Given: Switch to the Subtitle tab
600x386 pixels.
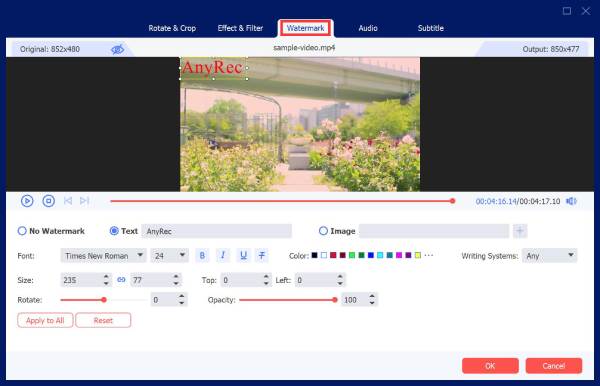Looking at the screenshot, I should pyautogui.click(x=430, y=28).
